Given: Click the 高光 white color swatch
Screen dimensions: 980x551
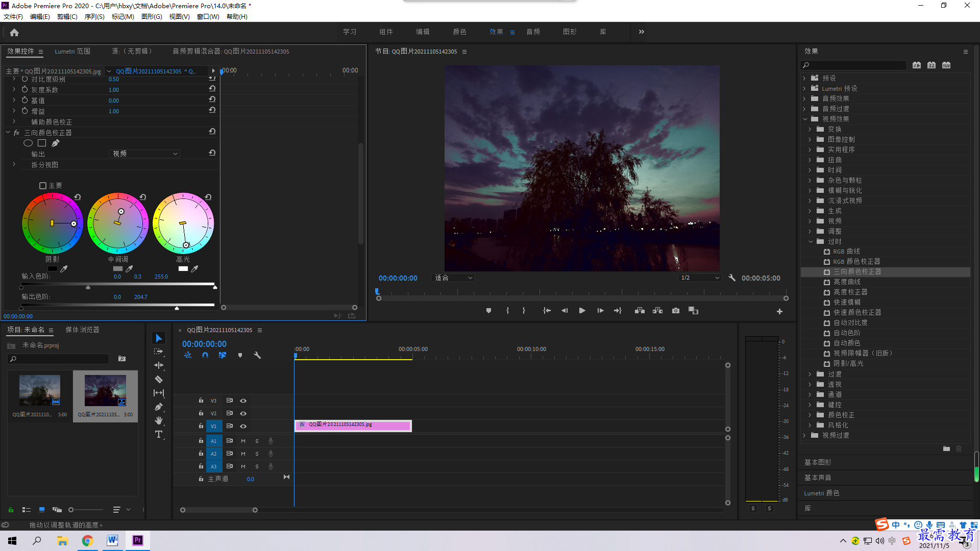Looking at the screenshot, I should (x=183, y=269).
